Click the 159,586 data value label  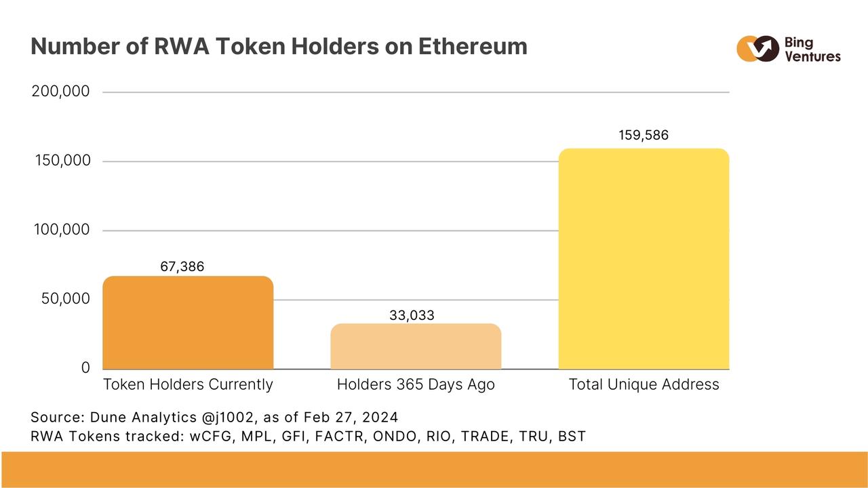click(643, 135)
